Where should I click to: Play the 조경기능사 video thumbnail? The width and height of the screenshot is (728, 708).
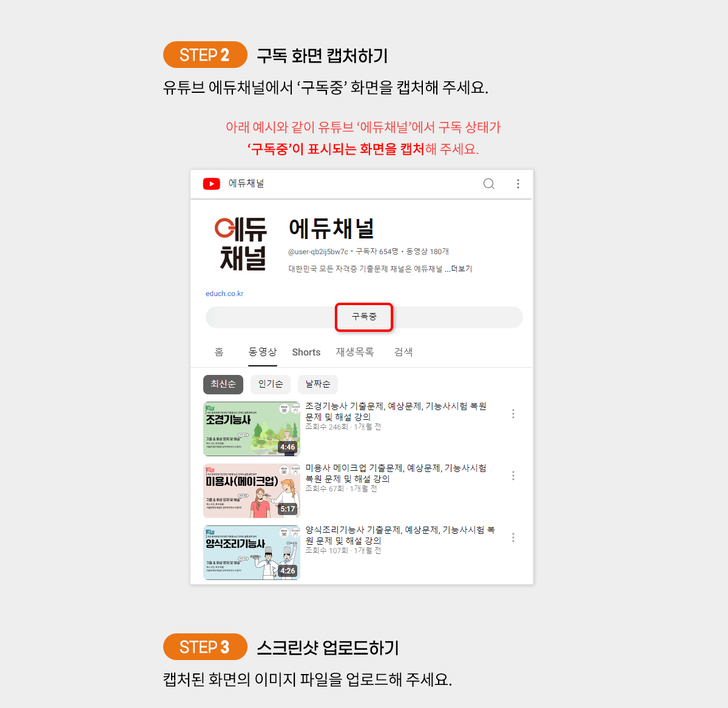[252, 429]
